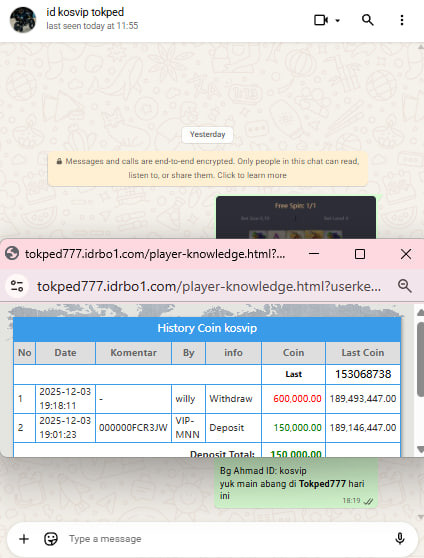424x558 pixels.
Task: Click the Komentar column header
Action: 134,353
